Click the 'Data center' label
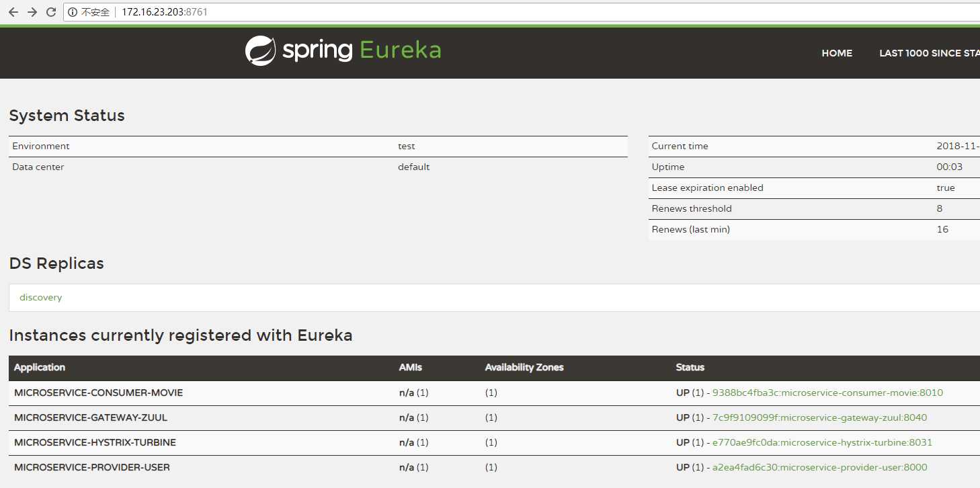This screenshot has height=488, width=980. [x=38, y=167]
